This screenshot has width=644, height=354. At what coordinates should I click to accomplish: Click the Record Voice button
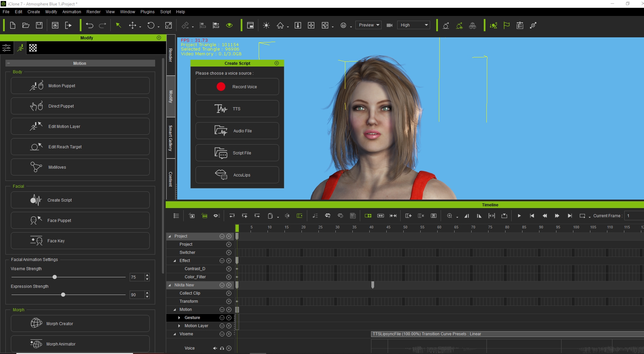coord(237,87)
